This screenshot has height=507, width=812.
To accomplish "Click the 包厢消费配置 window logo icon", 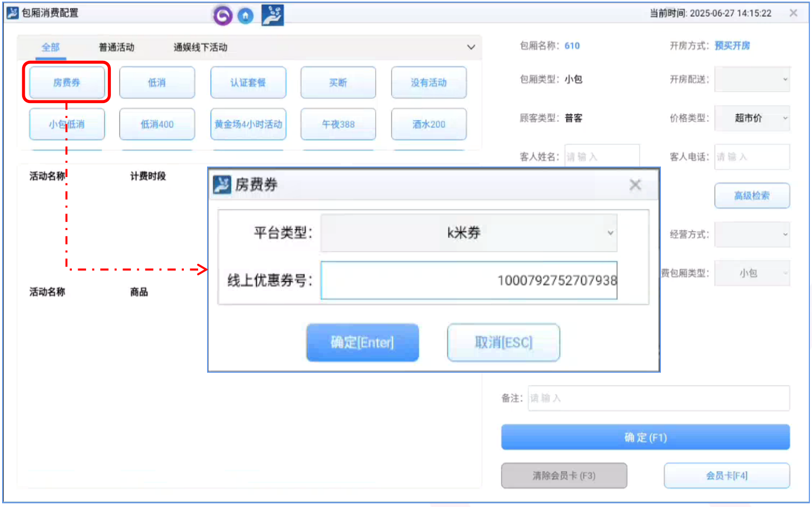I will [13, 13].
